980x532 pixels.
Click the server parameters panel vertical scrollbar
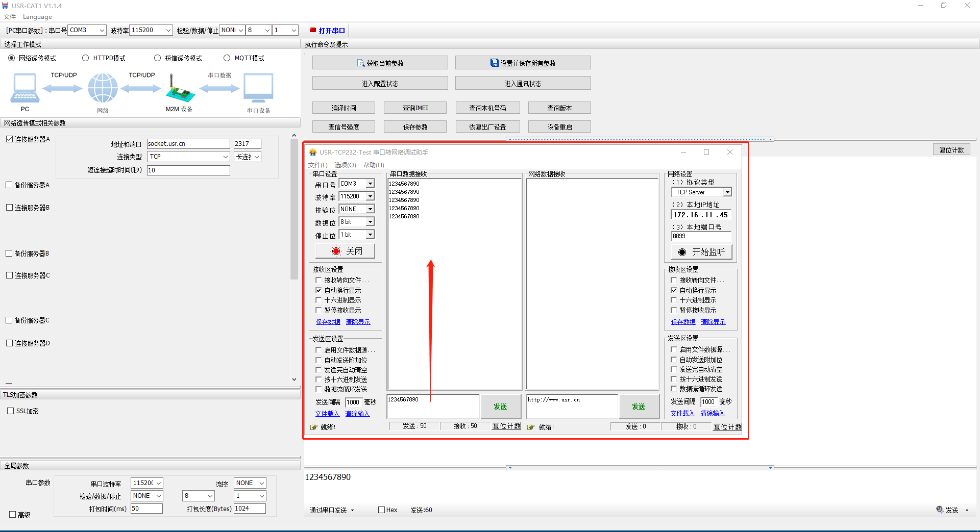(294, 209)
